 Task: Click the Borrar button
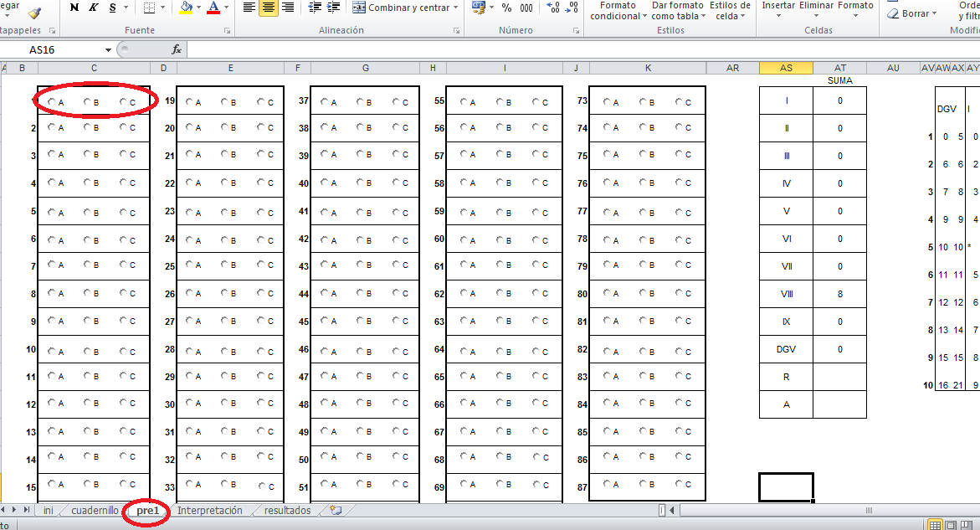[914, 13]
